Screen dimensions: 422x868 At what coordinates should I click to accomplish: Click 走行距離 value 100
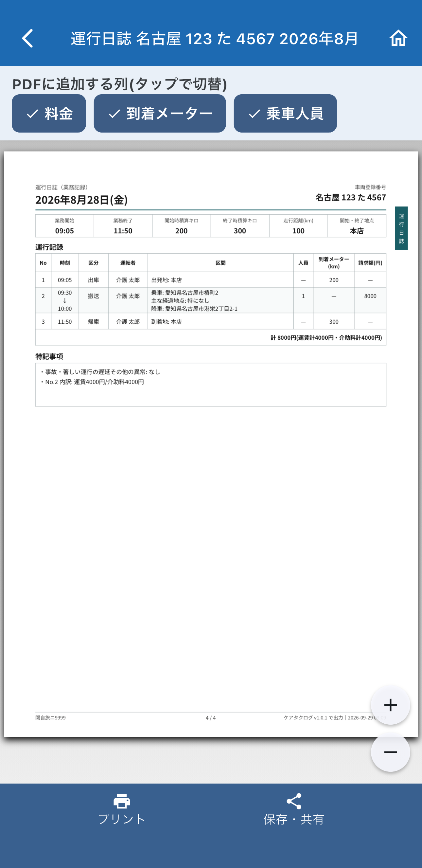298,231
